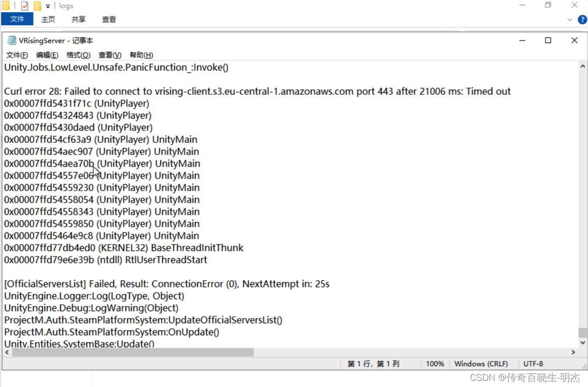Click the UpdateOfficialServersList() line

pos(143,320)
